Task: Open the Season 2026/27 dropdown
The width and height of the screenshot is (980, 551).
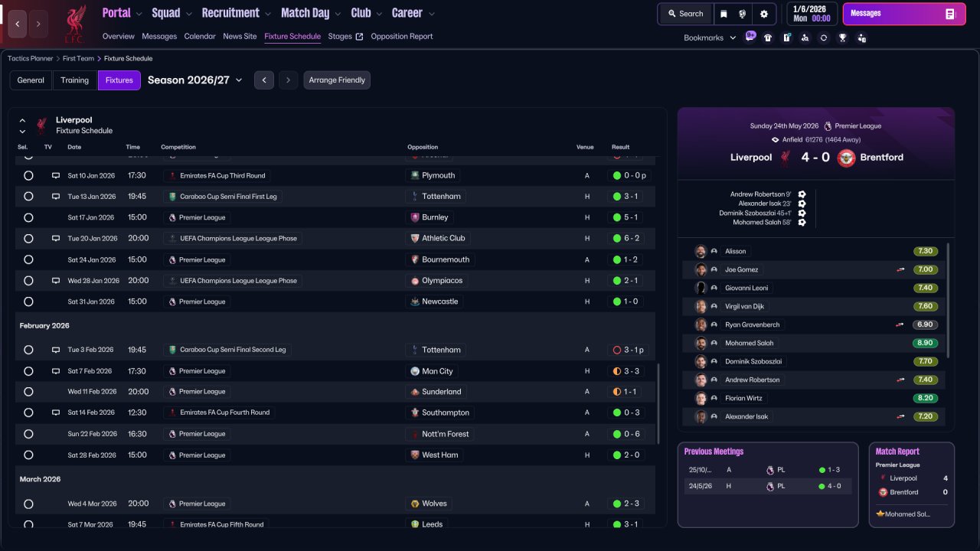Action: point(195,80)
